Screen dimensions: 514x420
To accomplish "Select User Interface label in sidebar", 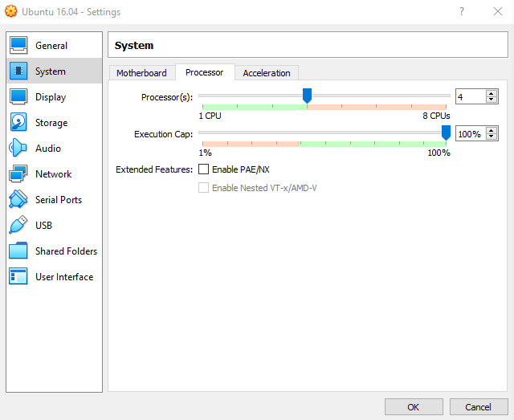I will coord(64,277).
